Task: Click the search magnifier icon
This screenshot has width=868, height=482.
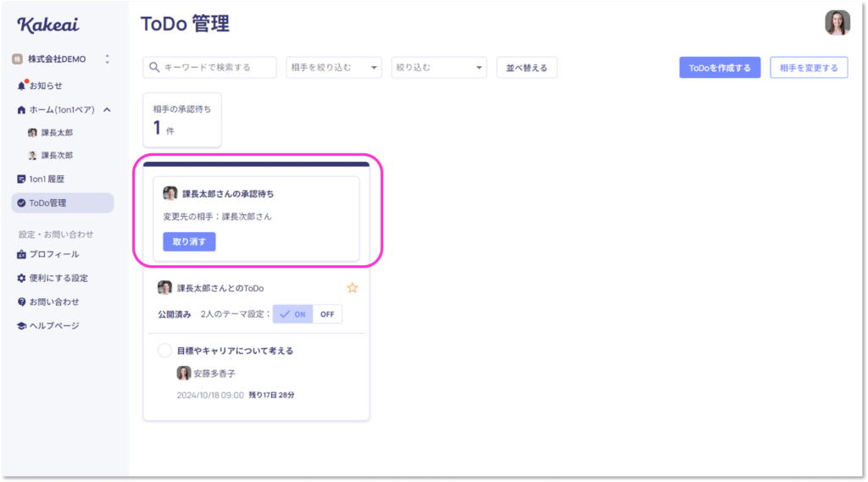Action: click(x=154, y=67)
